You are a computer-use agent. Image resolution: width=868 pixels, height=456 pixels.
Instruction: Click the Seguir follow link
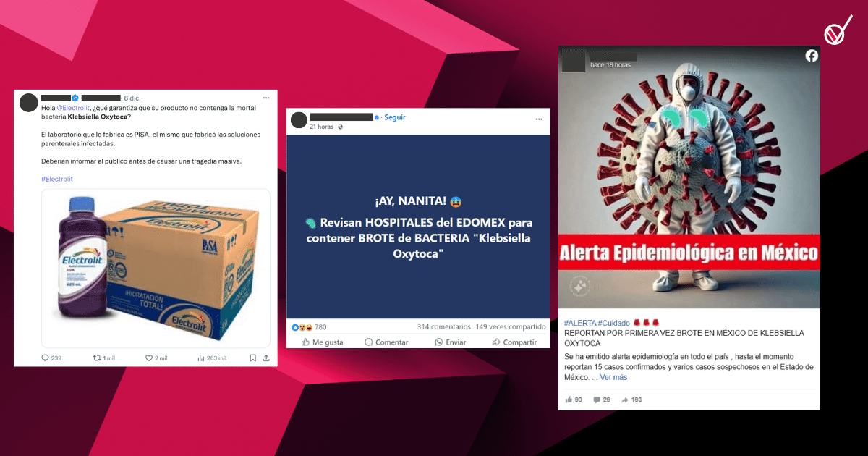tap(394, 117)
